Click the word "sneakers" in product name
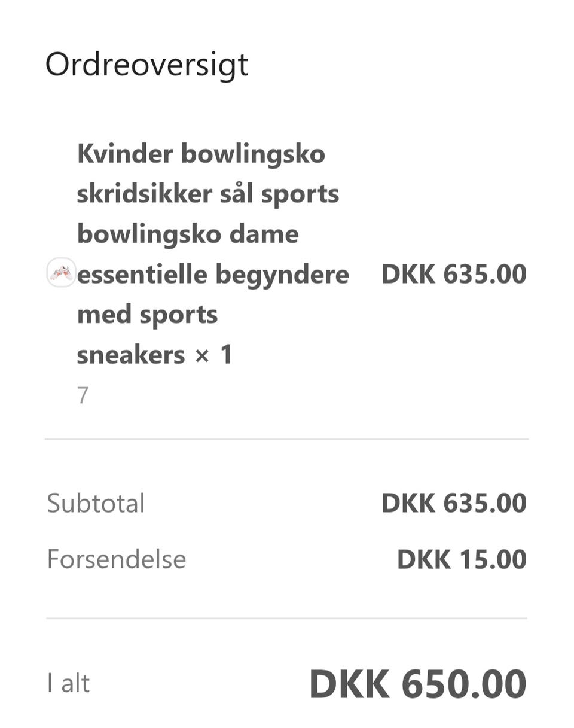Image resolution: width=574 pixels, height=728 pixels. tap(130, 354)
